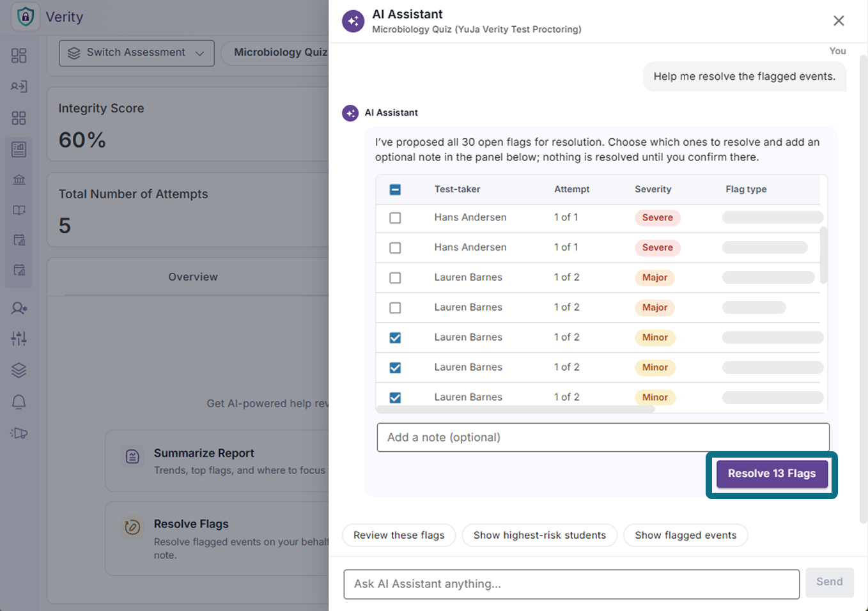The height and width of the screenshot is (611, 868).
Task: Open the institution building sidebar icon
Action: click(x=19, y=180)
